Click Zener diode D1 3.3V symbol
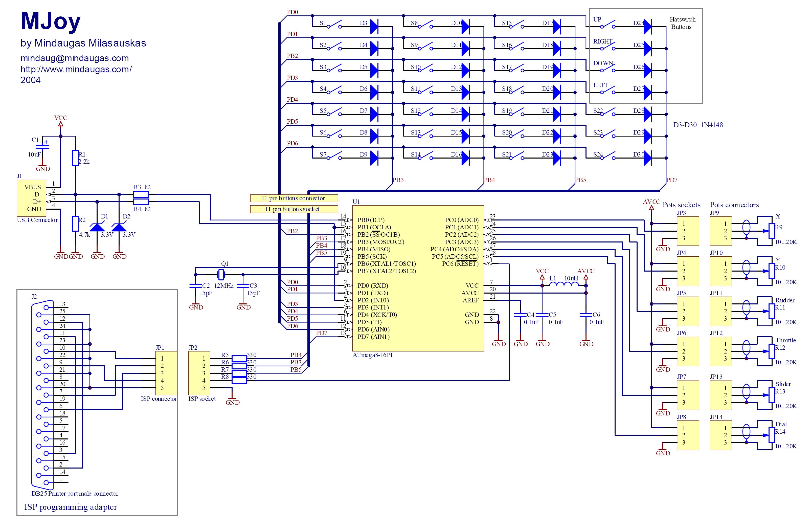 [x=97, y=227]
